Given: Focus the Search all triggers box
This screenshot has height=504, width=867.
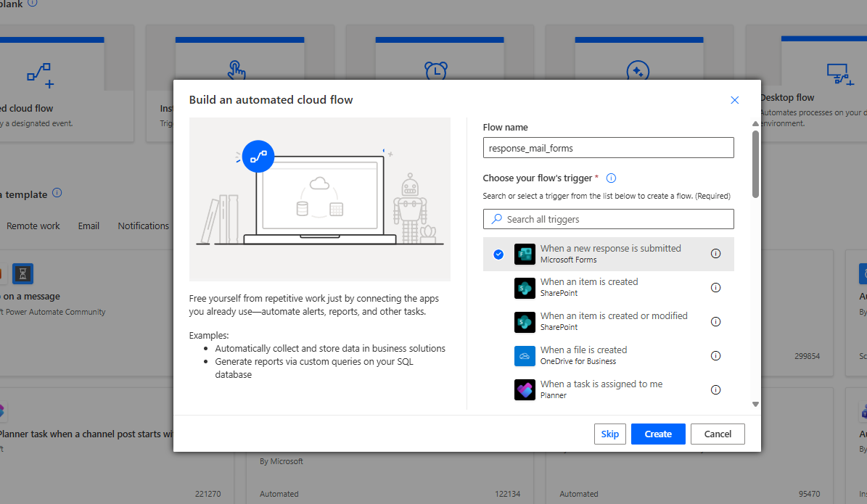Looking at the screenshot, I should [x=608, y=219].
